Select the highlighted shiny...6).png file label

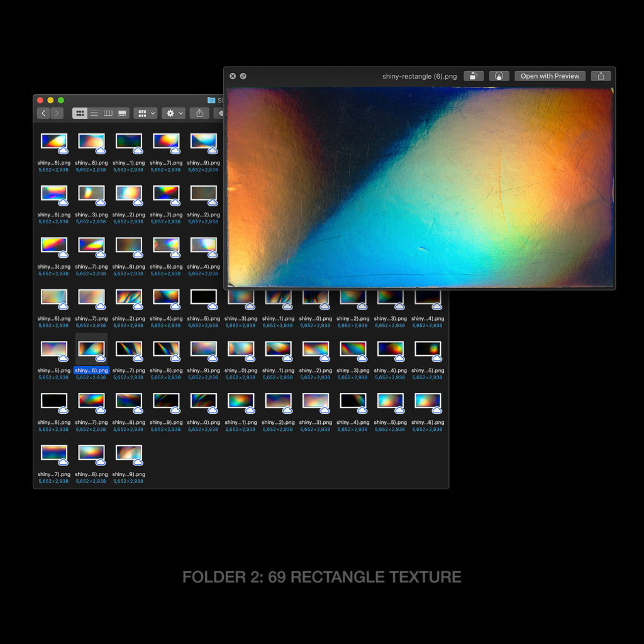click(x=91, y=370)
